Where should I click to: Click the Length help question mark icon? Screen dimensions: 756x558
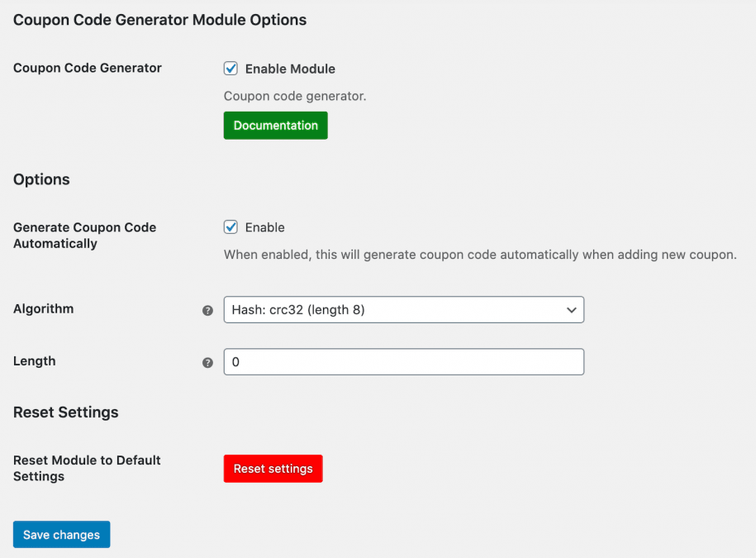pos(207,362)
